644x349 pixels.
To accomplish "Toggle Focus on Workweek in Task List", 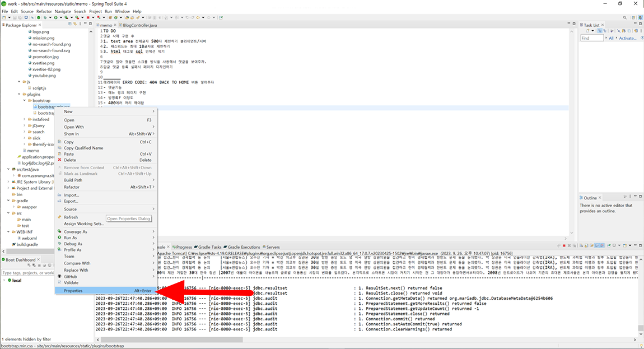I will 612,31.
